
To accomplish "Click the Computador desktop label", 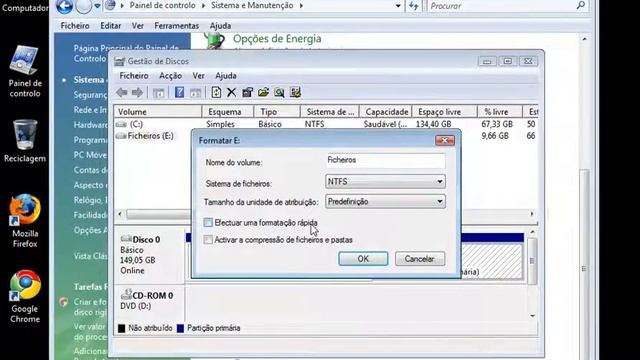I will point(24,8).
